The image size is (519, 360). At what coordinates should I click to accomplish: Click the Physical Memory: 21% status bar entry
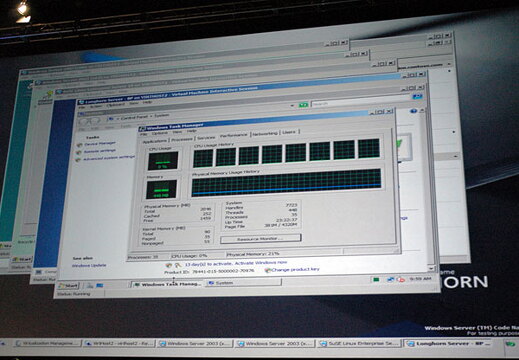pyautogui.click(x=253, y=254)
